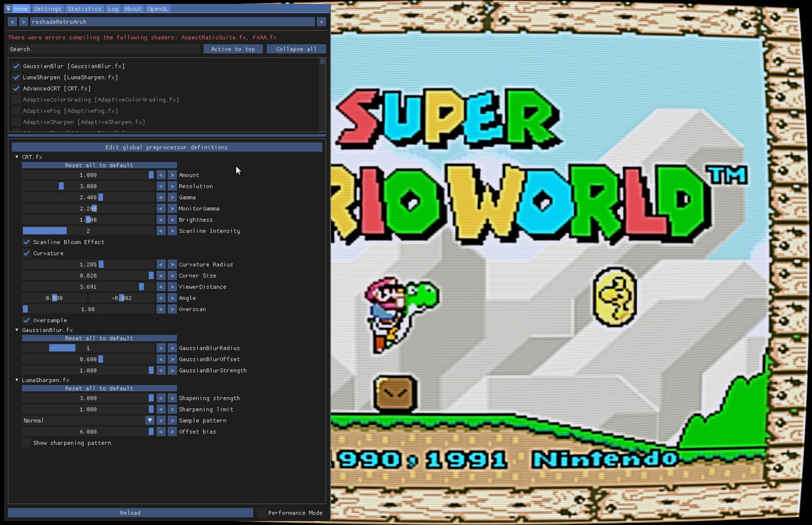Image resolution: width=812 pixels, height=525 pixels.
Task: Open the Statistics tab
Action: pos(85,9)
